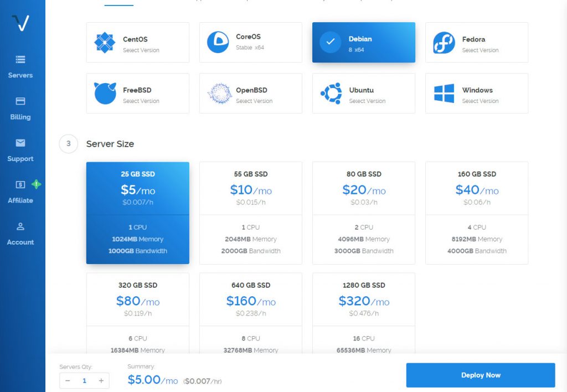Image resolution: width=567 pixels, height=392 pixels.
Task: Click the $0.06/h hourly price
Action: [x=477, y=203]
